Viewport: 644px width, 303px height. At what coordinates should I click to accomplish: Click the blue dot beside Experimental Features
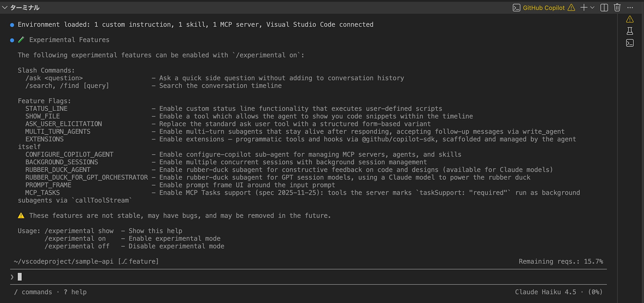click(x=12, y=40)
